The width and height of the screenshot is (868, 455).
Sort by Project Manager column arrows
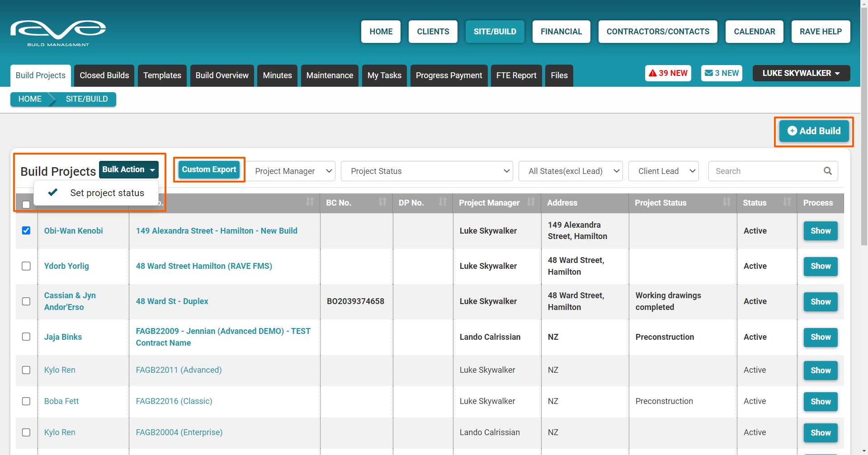click(531, 202)
